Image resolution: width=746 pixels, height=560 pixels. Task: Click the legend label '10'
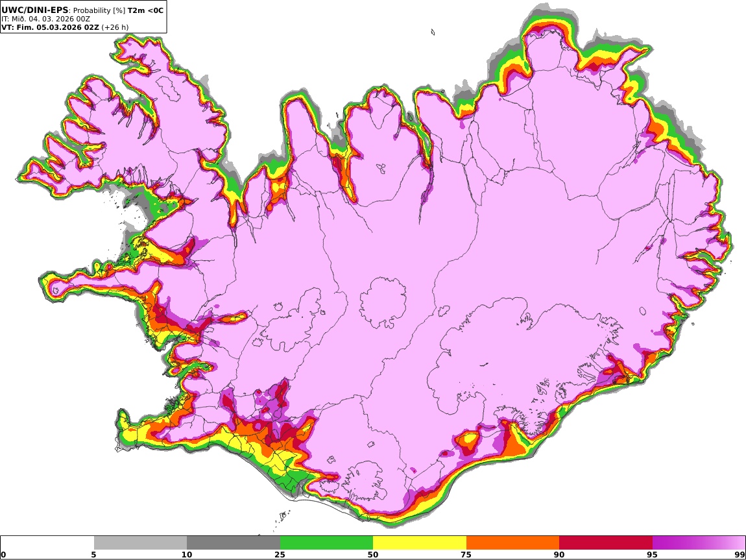pos(187,555)
